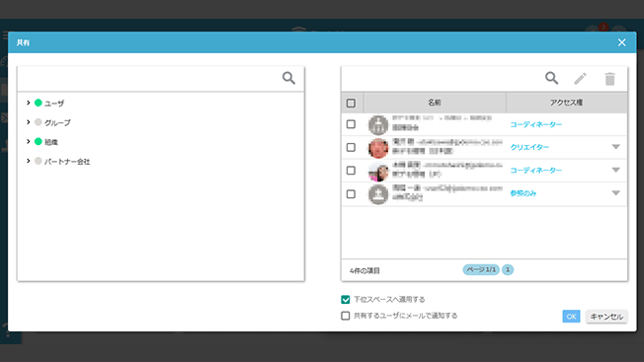This screenshot has height=362, width=644.
Task: Uncheck 下位スペースへ適用する checkbox
Action: point(346,299)
